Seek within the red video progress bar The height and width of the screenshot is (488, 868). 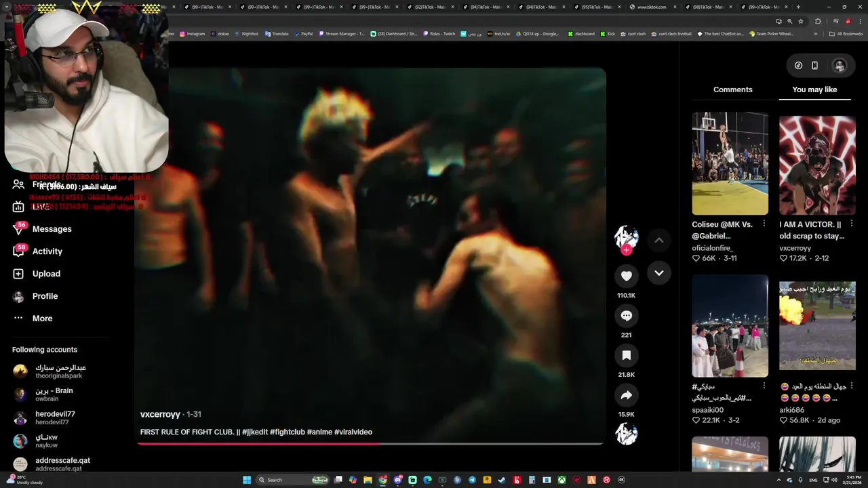(370, 444)
